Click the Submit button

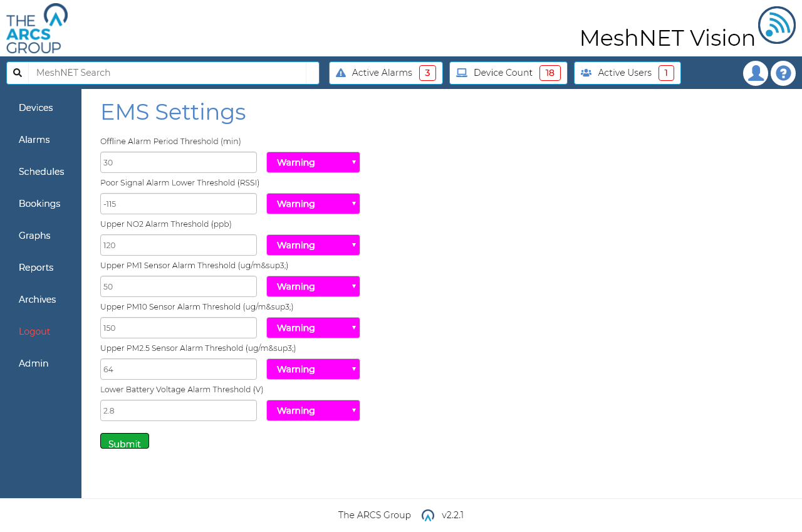pos(124,441)
